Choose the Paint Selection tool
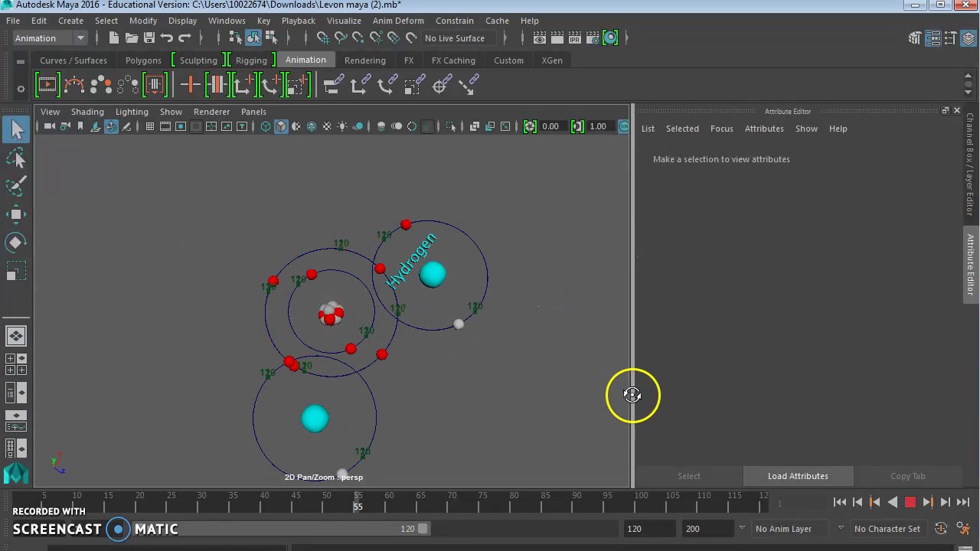Viewport: 980px width, 551px height. coord(17,186)
